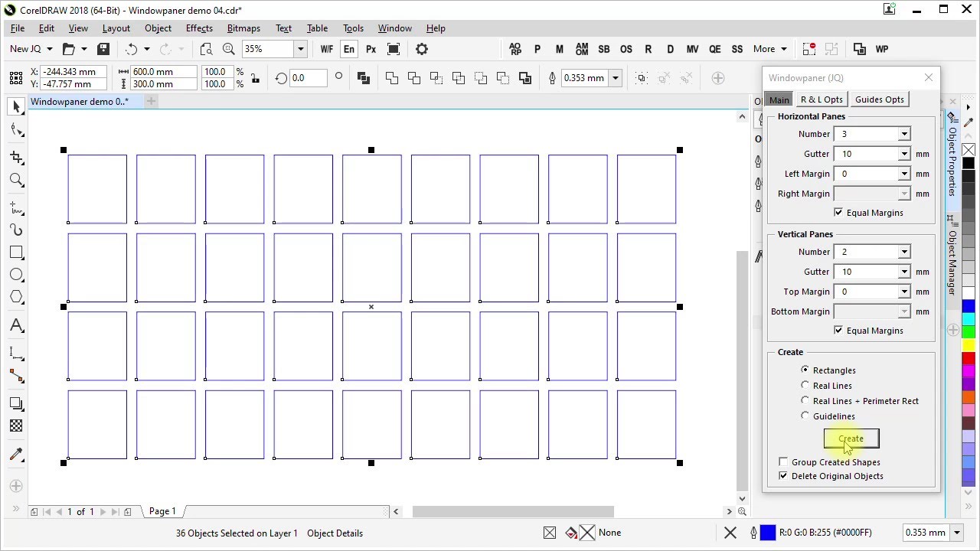Switch to Guides Opts tab
The width and height of the screenshot is (980, 551).
coord(879,99)
